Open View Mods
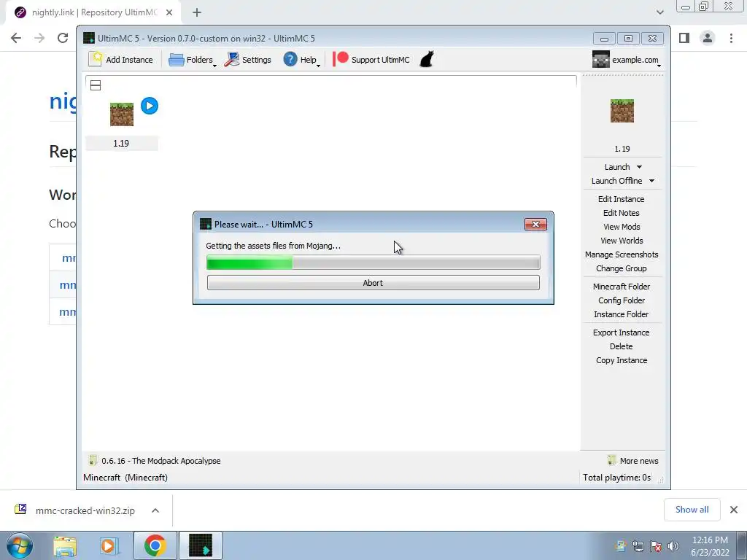 point(622,227)
